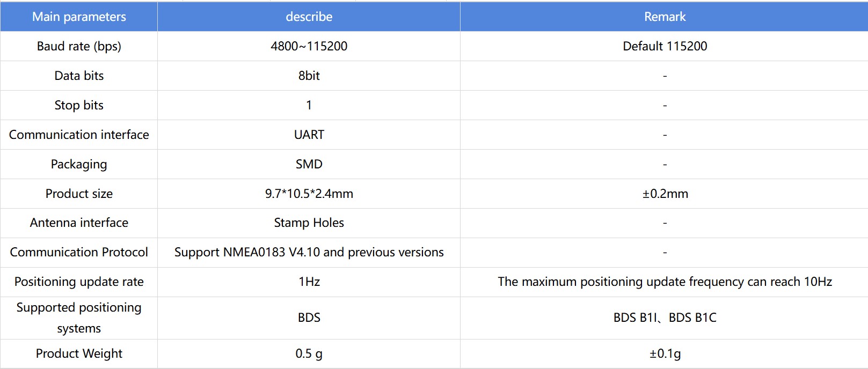Click the 'UART' value cell
The height and width of the screenshot is (369, 868).
pyautogui.click(x=309, y=135)
